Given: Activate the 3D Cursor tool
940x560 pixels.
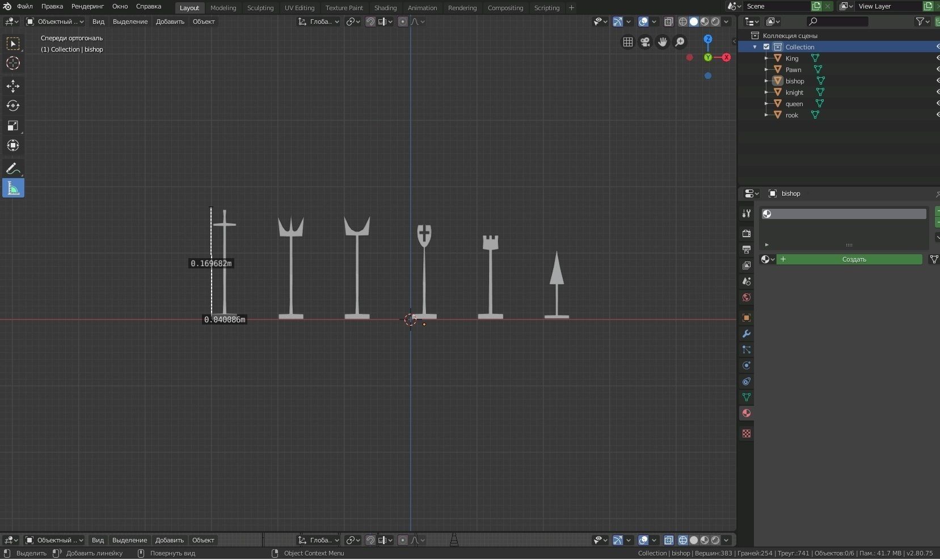Looking at the screenshot, I should pyautogui.click(x=13, y=64).
